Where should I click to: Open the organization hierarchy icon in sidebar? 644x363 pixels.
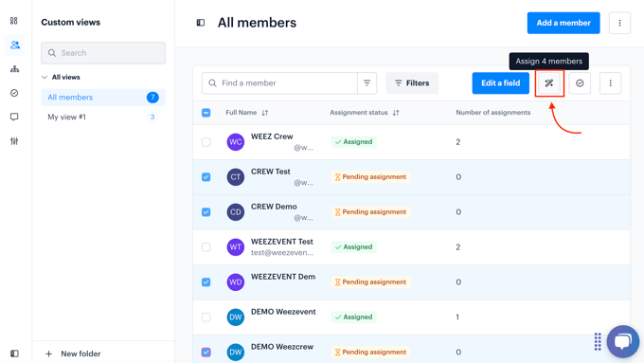point(14,69)
